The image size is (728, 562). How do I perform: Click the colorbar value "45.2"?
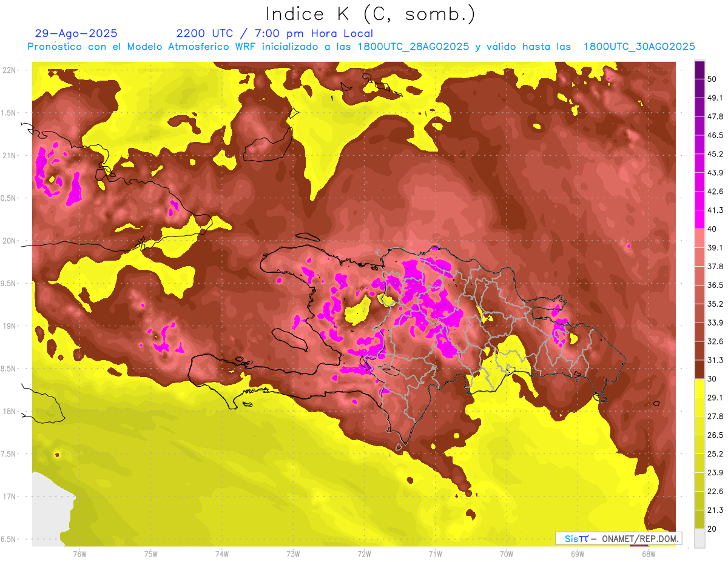(715, 154)
